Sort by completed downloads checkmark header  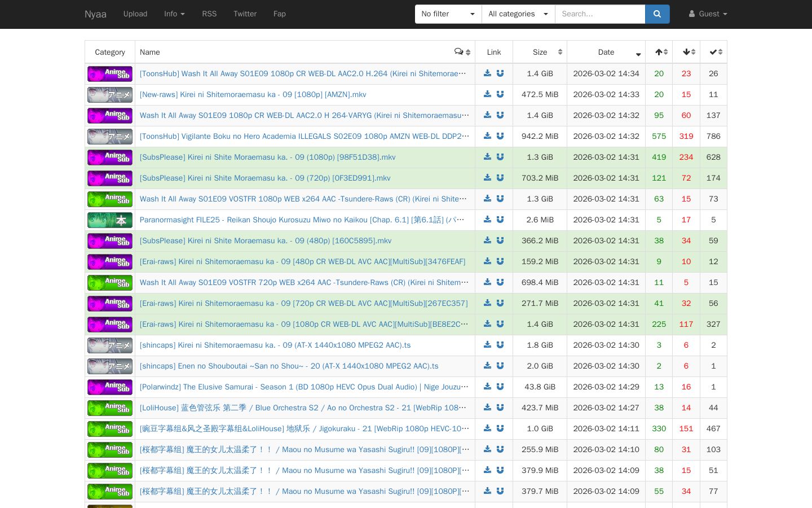coord(713,52)
